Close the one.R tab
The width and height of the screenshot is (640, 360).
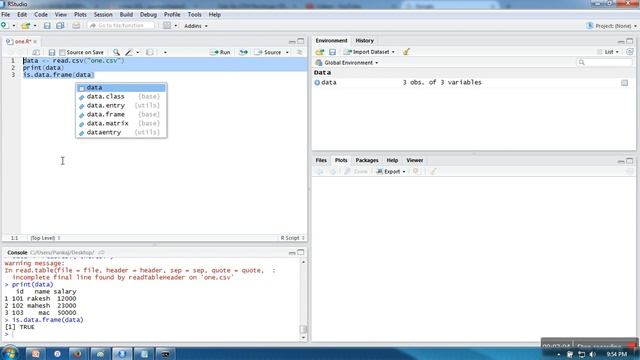click(x=36, y=42)
